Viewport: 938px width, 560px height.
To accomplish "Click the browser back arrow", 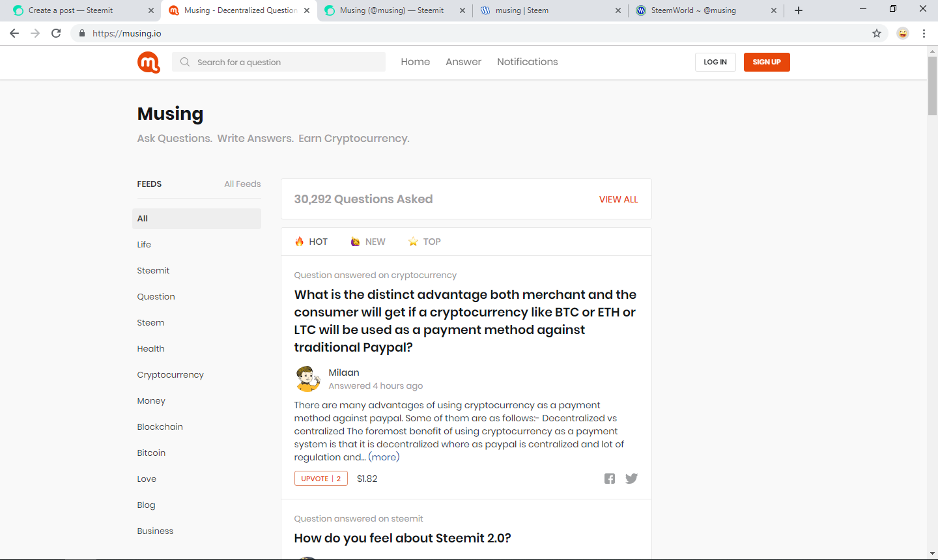I will [x=14, y=33].
